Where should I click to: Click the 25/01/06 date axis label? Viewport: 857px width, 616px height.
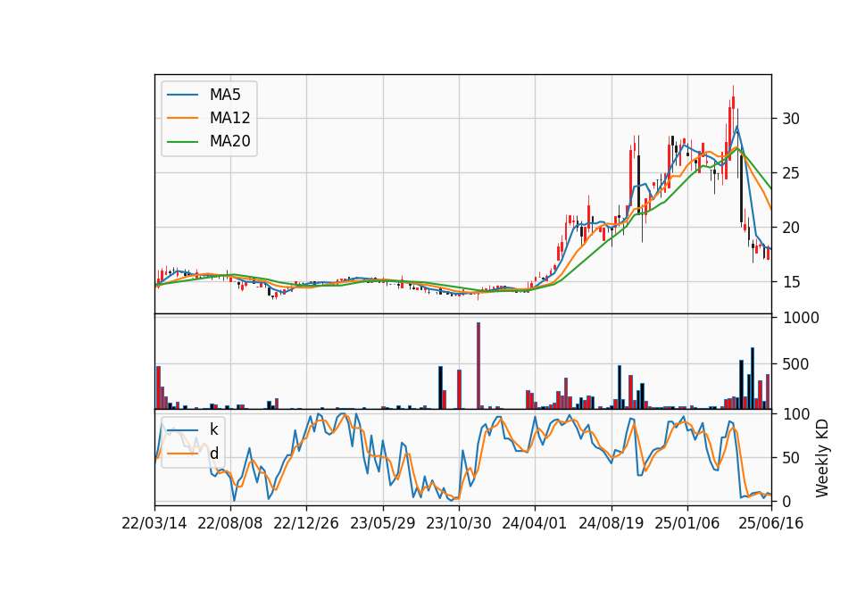pyautogui.click(x=687, y=523)
